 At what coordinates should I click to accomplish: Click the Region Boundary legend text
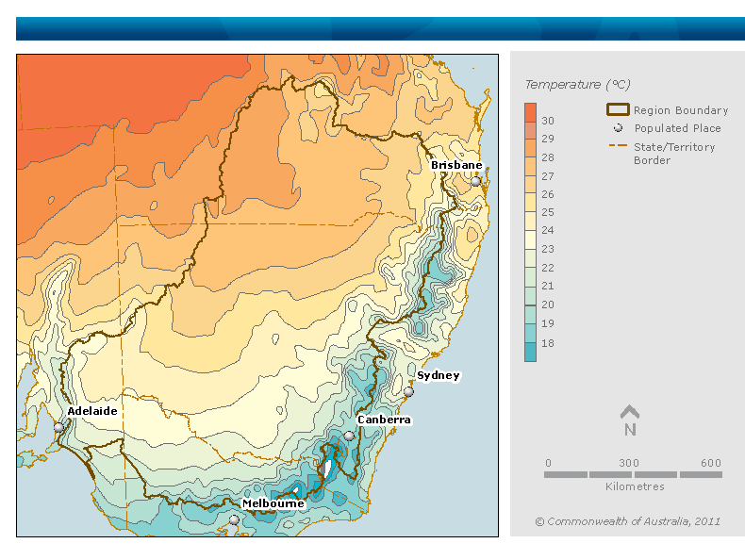(x=681, y=110)
